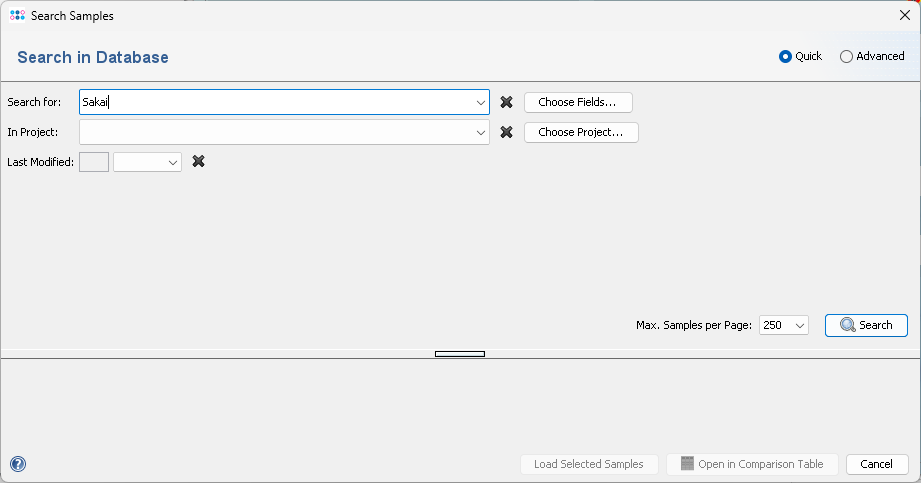Open help using the question mark icon
The height and width of the screenshot is (483, 921).
click(x=18, y=464)
